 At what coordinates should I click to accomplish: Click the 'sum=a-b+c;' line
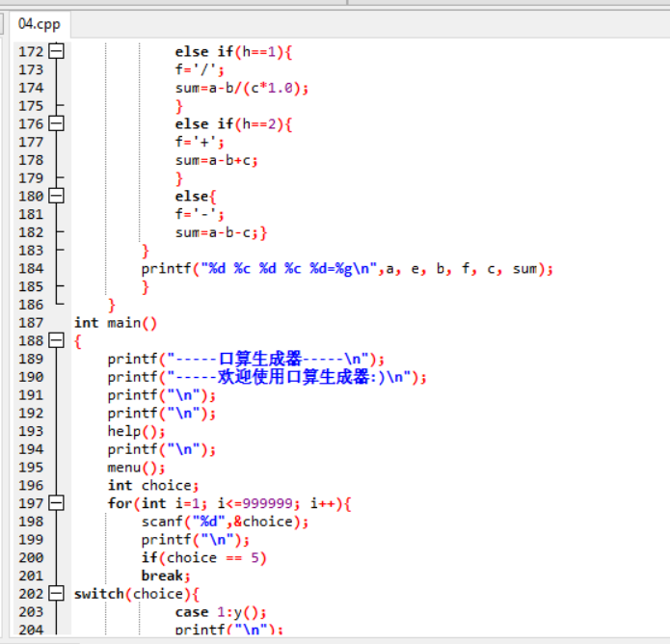click(216, 160)
